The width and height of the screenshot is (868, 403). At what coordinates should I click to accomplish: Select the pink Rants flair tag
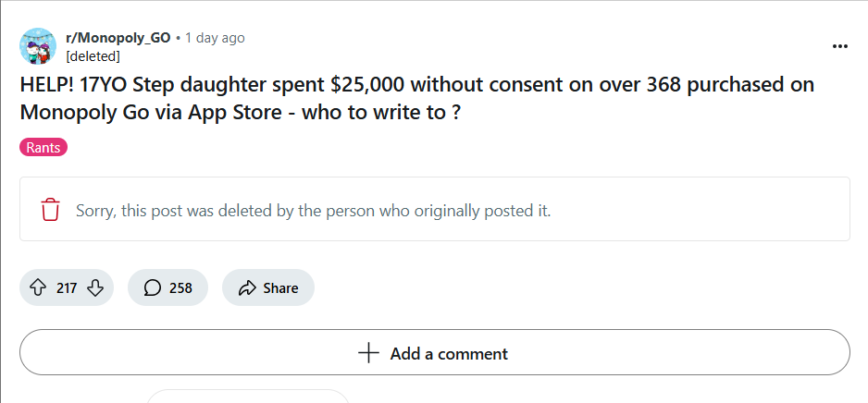point(43,148)
